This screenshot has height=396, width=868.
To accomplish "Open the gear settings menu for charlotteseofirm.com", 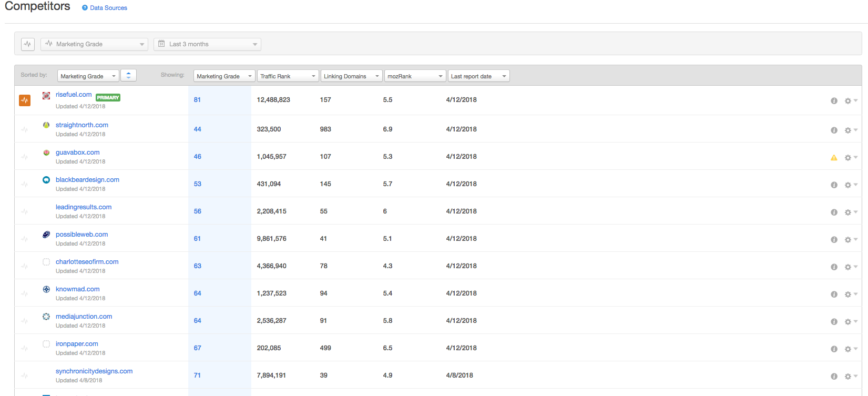I will click(x=851, y=267).
